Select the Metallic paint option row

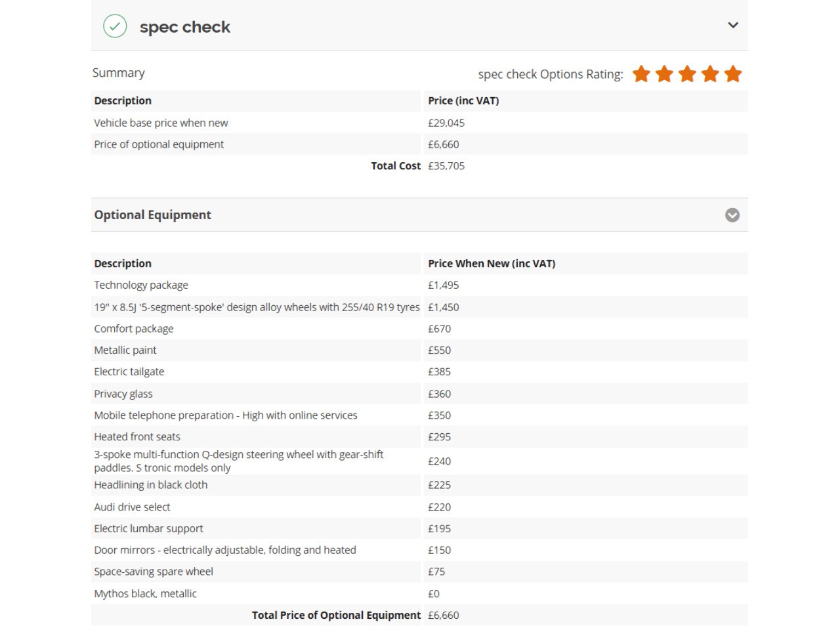tap(125, 350)
